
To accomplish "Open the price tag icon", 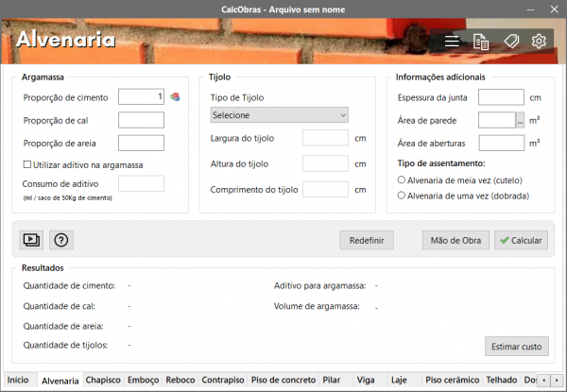I will point(510,42).
